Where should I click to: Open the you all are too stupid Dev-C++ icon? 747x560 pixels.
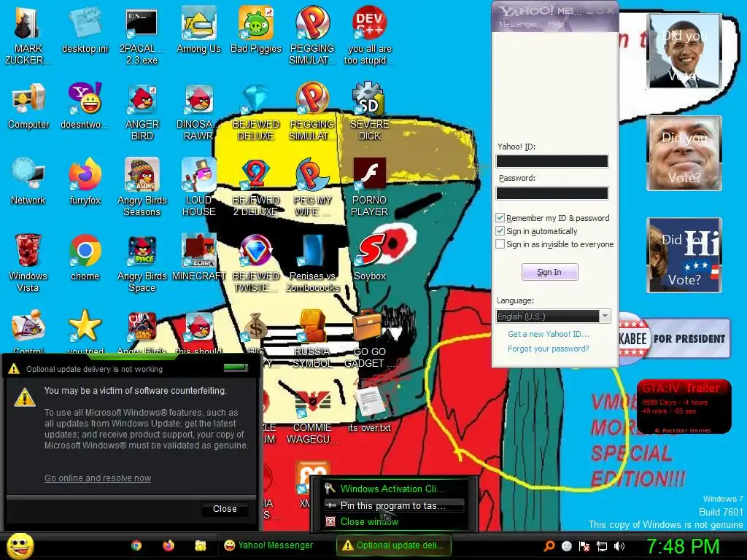point(370,36)
